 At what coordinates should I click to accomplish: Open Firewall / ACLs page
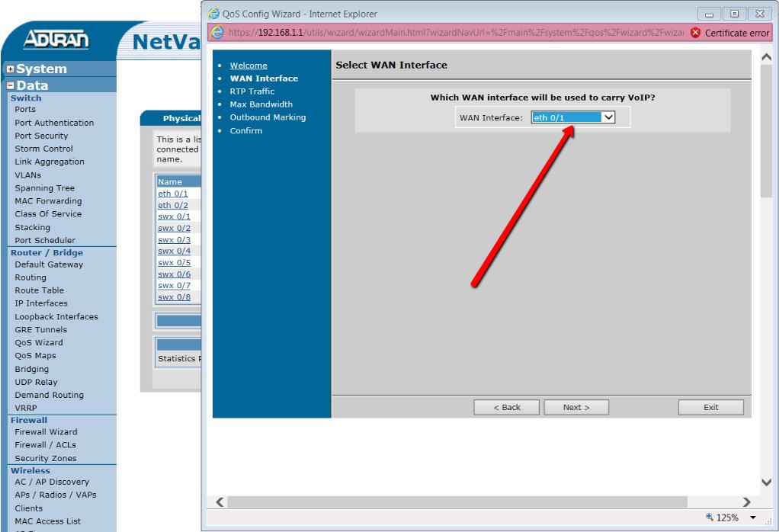45,444
